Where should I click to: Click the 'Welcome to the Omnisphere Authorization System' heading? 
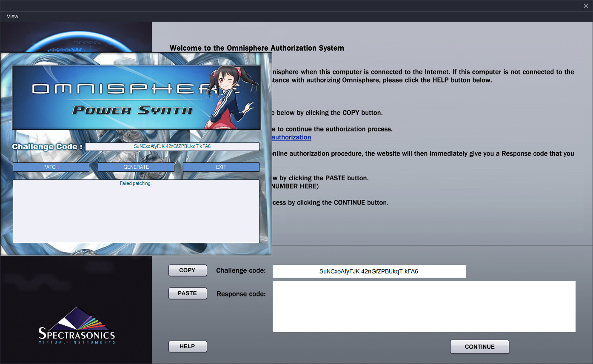click(257, 48)
